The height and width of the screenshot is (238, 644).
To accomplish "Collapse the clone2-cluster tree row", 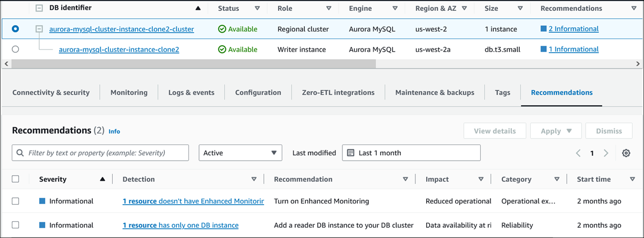I will [x=39, y=29].
